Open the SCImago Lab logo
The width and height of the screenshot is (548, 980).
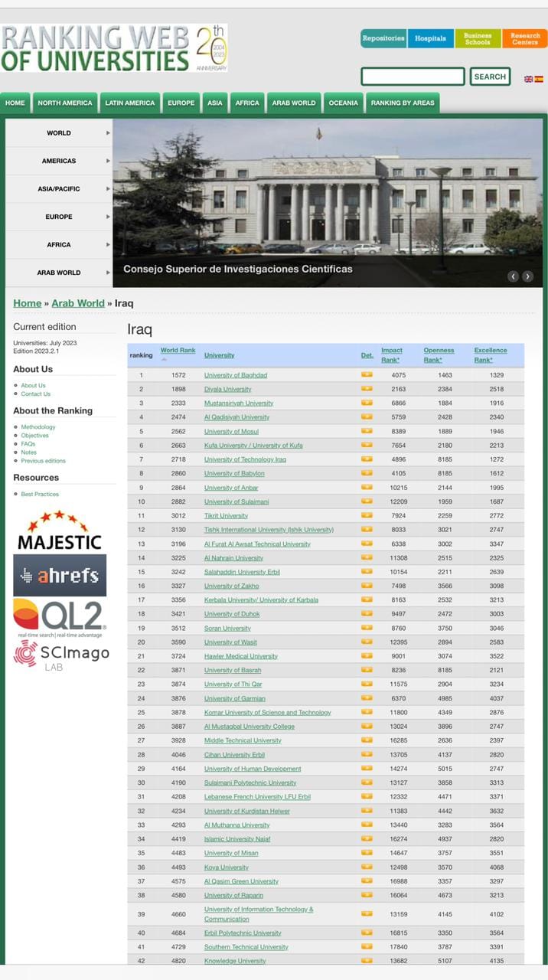[61, 656]
